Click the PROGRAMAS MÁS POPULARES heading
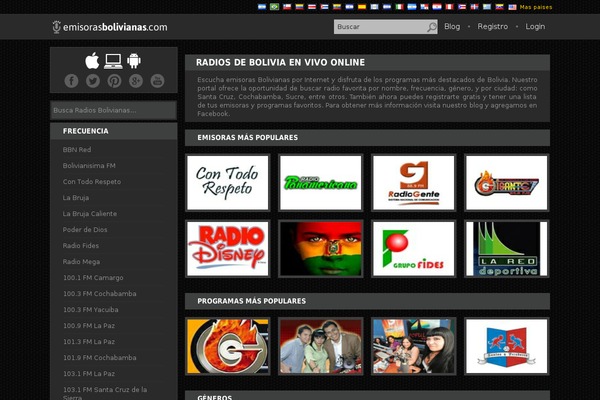 point(251,301)
